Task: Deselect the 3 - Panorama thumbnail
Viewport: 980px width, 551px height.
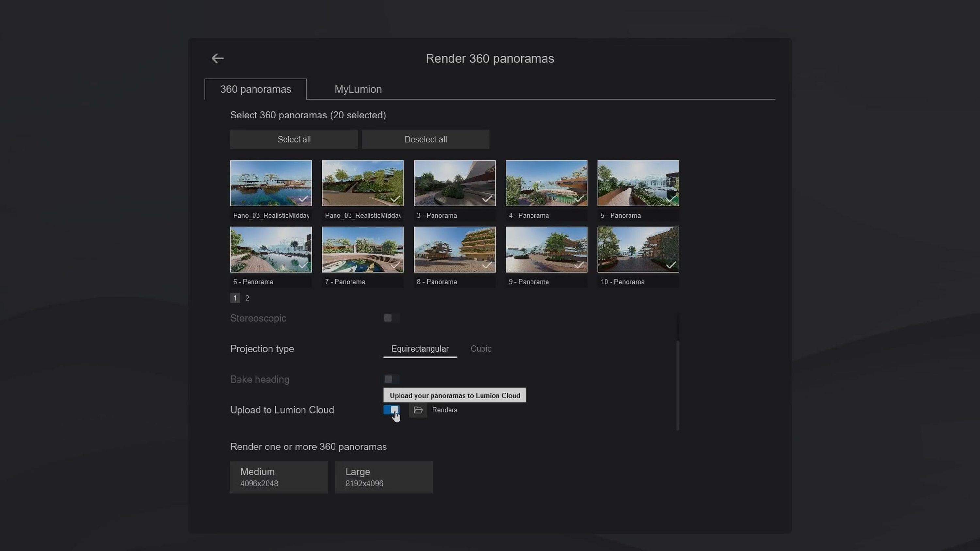Action: (454, 183)
